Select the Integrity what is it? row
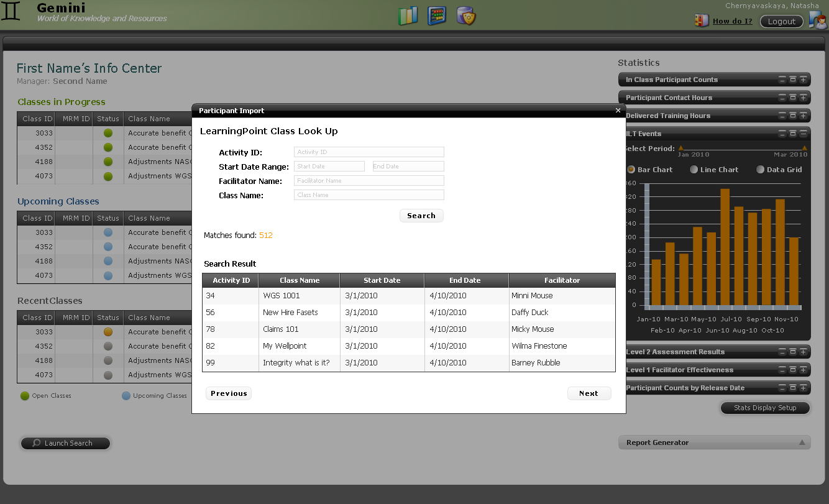Image resolution: width=829 pixels, height=504 pixels. click(x=409, y=363)
